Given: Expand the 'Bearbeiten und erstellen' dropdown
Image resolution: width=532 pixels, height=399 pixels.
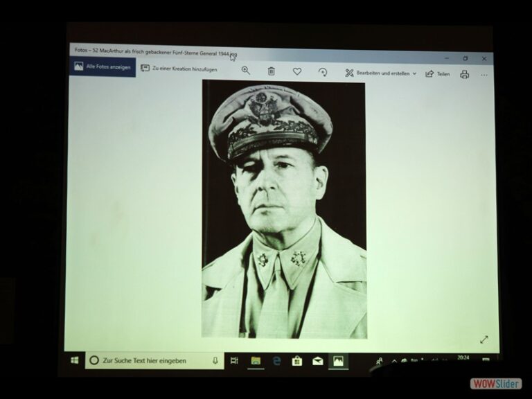Looking at the screenshot, I should (381, 73).
